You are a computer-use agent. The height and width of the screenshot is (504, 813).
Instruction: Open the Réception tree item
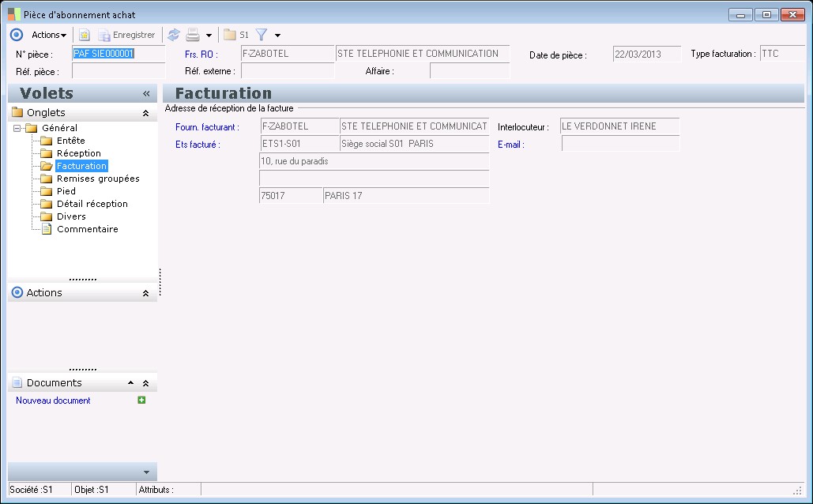(79, 153)
